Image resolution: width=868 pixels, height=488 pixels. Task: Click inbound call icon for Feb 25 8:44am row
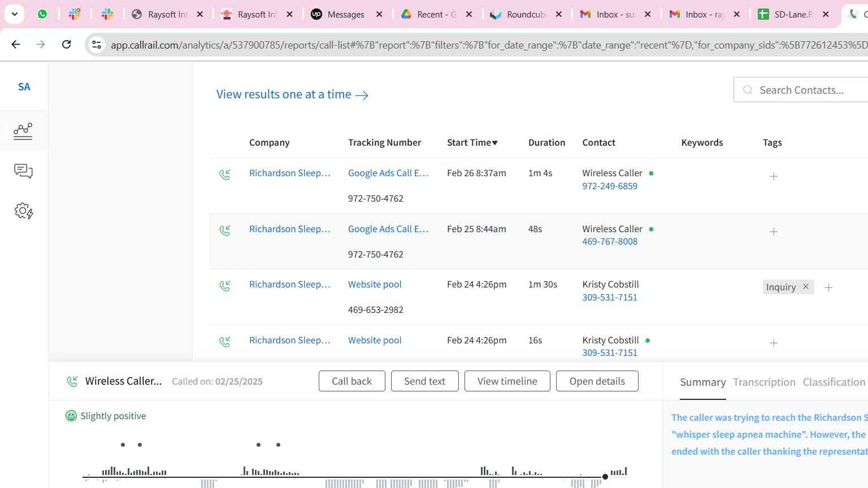(225, 230)
